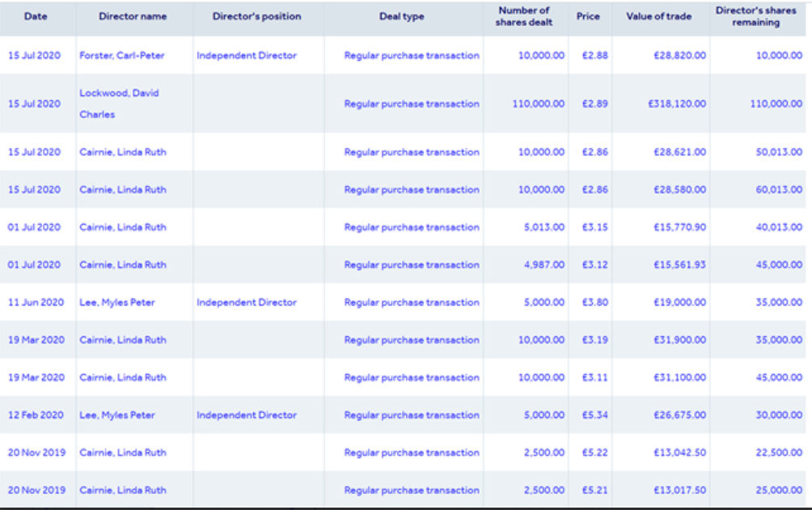Open deal type link in €31,900.00 trade row

[x=411, y=340]
